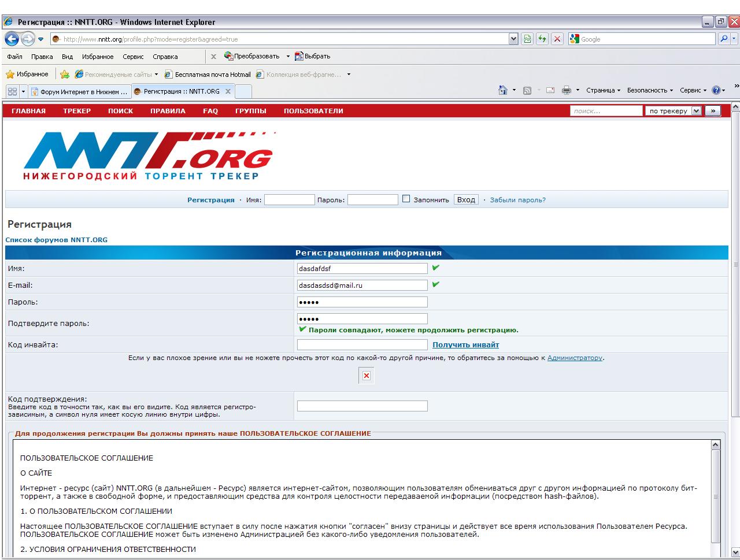The image size is (740, 560).
Task: Click the Администратору link
Action: pyautogui.click(x=575, y=358)
